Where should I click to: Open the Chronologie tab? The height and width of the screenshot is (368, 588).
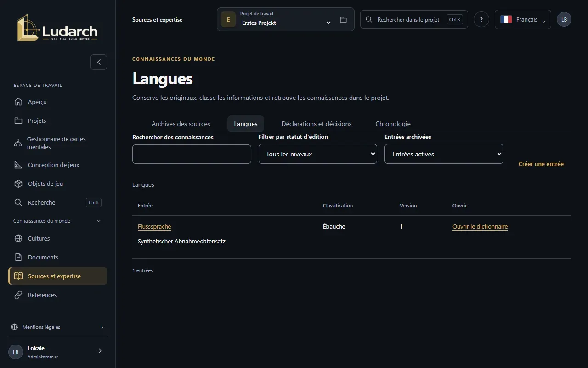click(393, 124)
